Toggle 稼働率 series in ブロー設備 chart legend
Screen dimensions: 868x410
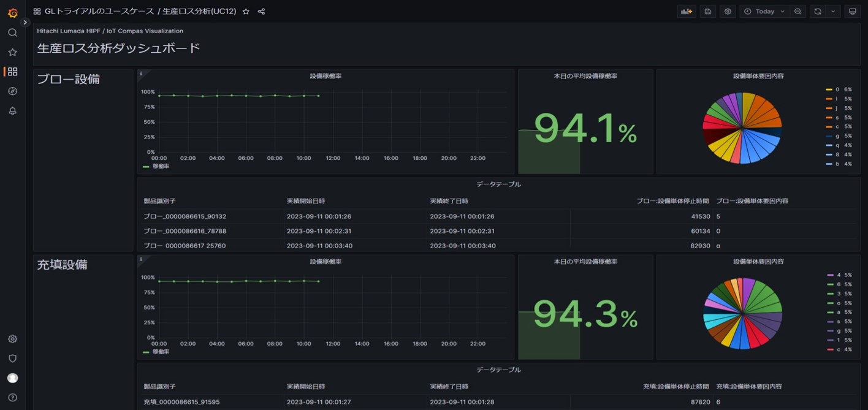(161, 167)
